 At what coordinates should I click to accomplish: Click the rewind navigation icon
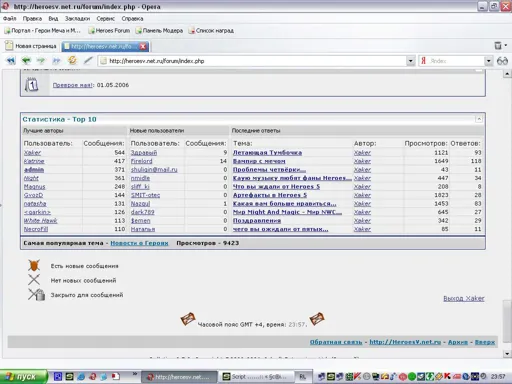[x=11, y=61]
